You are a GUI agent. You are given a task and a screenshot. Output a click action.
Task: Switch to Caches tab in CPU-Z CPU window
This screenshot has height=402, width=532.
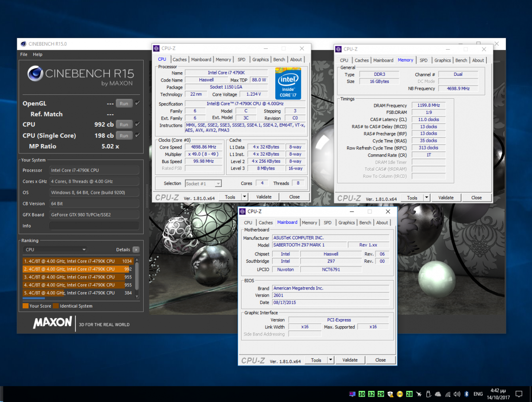click(x=180, y=59)
